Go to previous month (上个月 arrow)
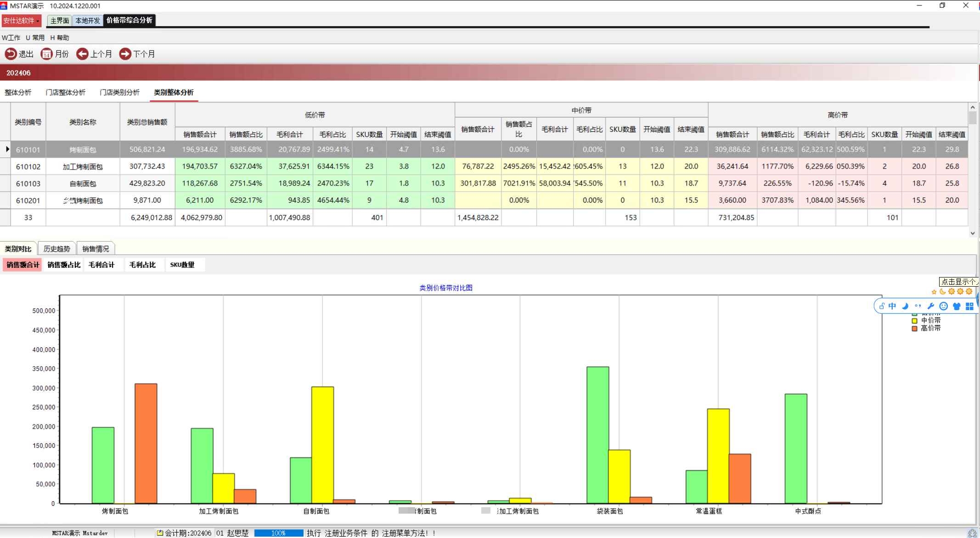The width and height of the screenshot is (980, 538). click(82, 54)
